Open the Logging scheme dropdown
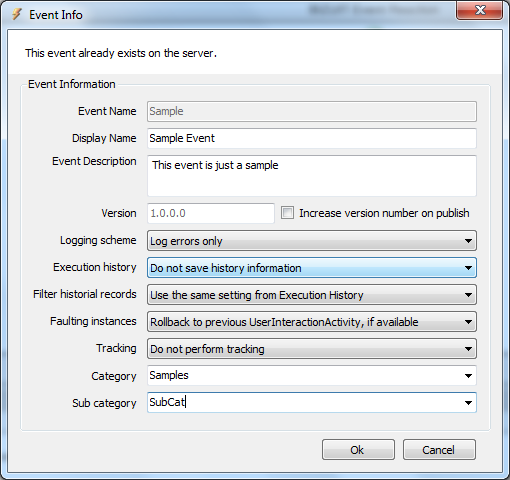 click(312, 241)
